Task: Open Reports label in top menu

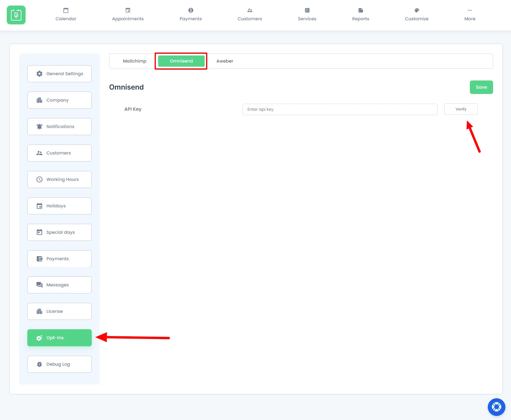Action: tap(361, 19)
